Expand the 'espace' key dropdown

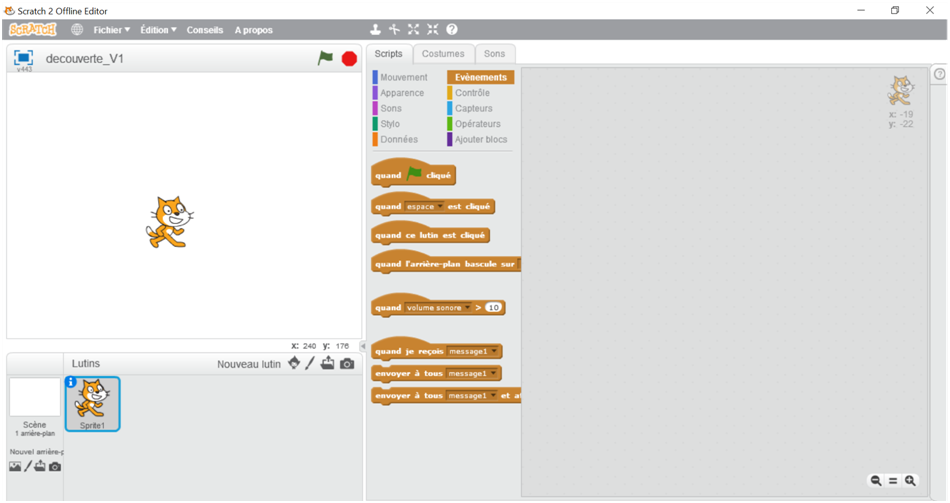coord(440,207)
